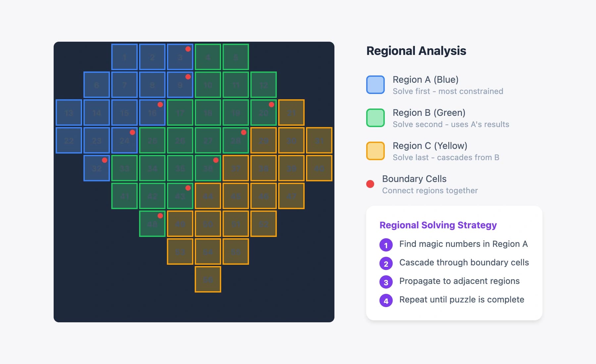Click 'Solve first - most constrained' text
Screen dimensions: 596x364
tap(448, 91)
